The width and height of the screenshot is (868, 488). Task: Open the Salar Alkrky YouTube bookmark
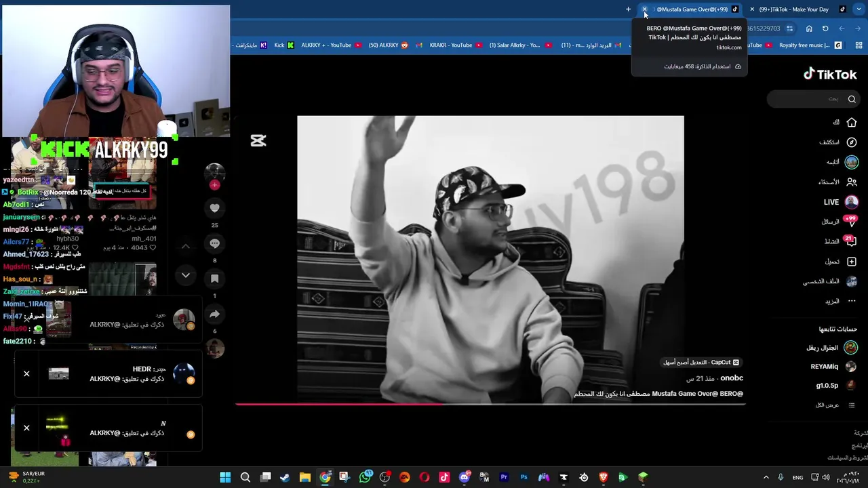pos(519,45)
